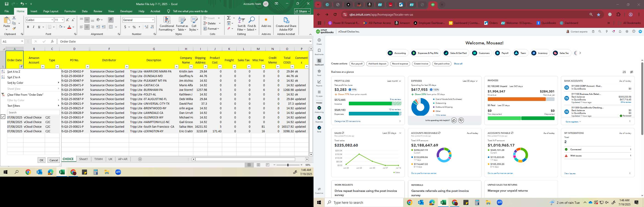644x207 pixels.
Task: Click Increase Indent icon
Action: pos(104,27)
